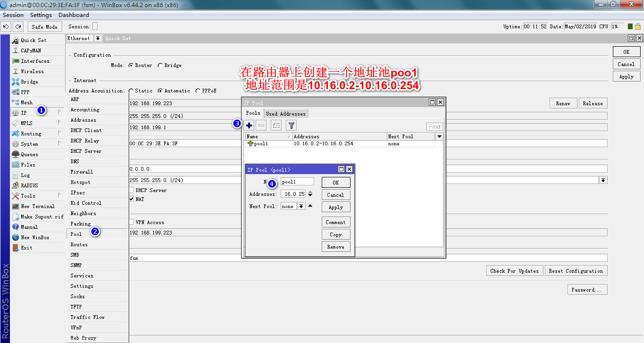Open Bridge in the sidebar
The width and height of the screenshot is (644, 343).
pyautogui.click(x=29, y=82)
